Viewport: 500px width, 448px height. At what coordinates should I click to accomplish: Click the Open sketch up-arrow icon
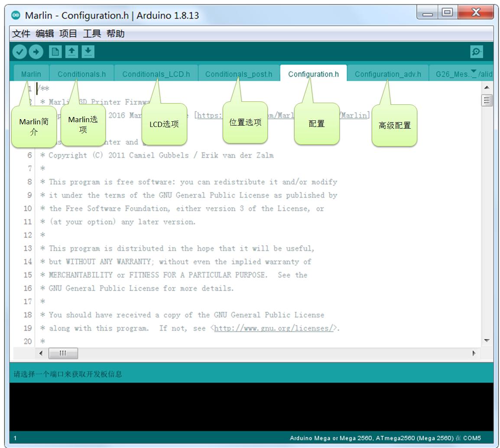coord(71,52)
